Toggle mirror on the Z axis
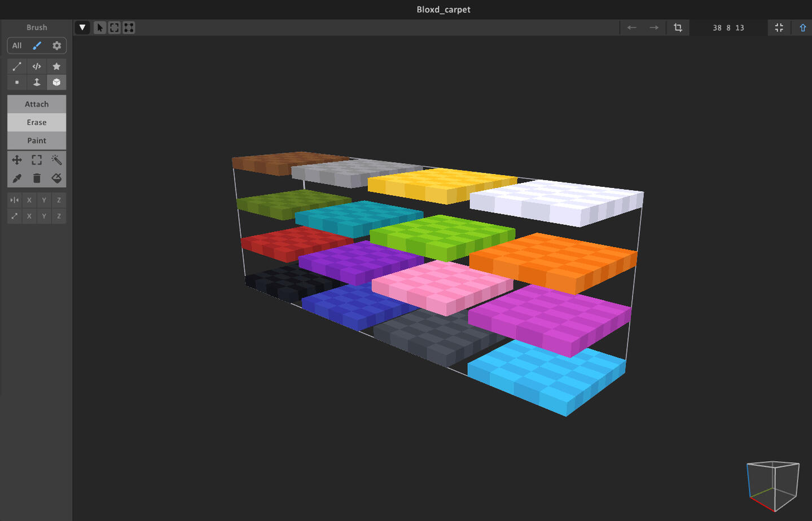 click(59, 200)
